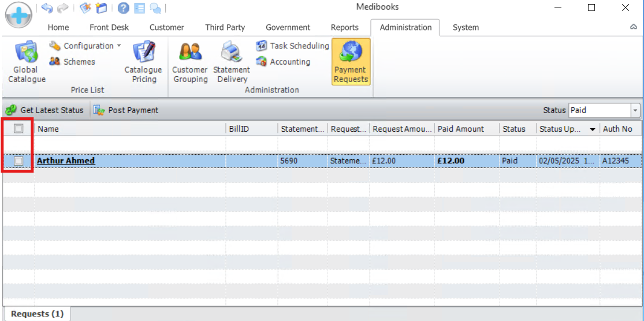Click the Medibooks round application button
644x321 pixels.
pyautogui.click(x=18, y=15)
